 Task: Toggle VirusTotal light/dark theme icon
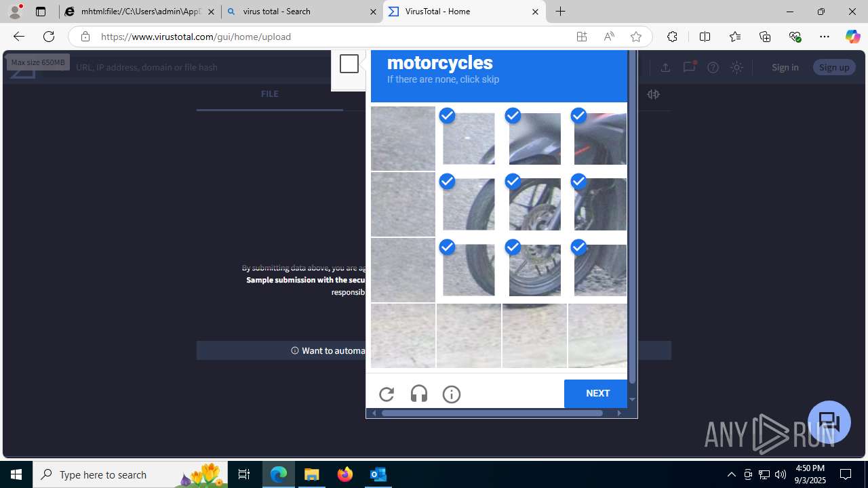pos(737,67)
